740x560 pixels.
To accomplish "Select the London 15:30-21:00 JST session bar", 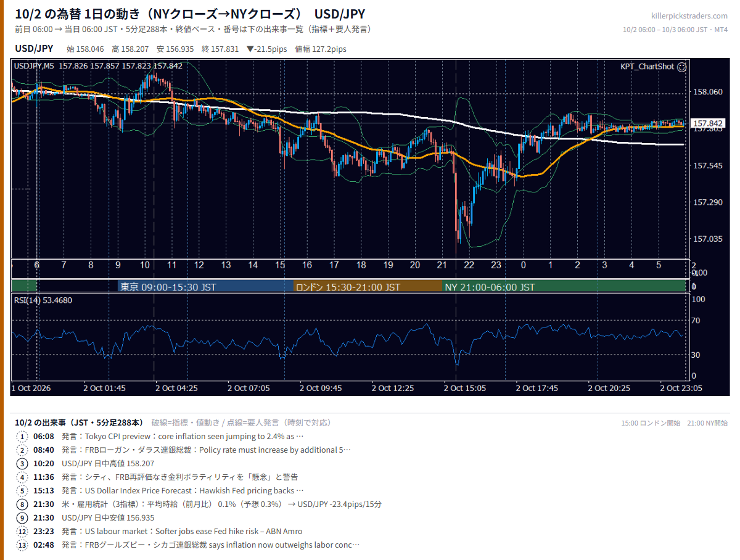I will click(x=368, y=287).
